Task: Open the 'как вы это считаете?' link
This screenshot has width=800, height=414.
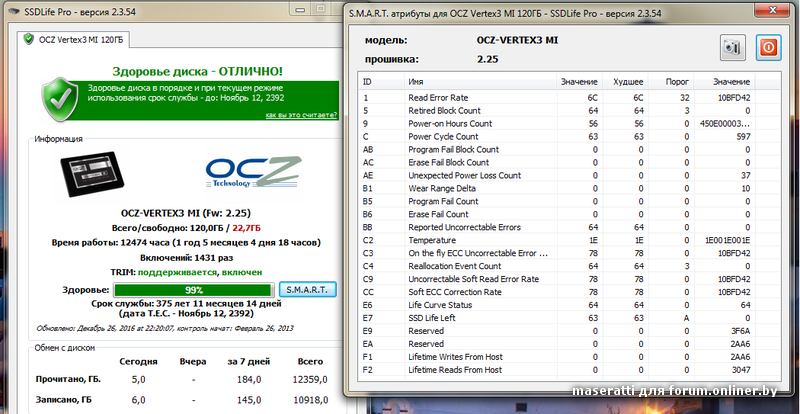Action: click(302, 115)
